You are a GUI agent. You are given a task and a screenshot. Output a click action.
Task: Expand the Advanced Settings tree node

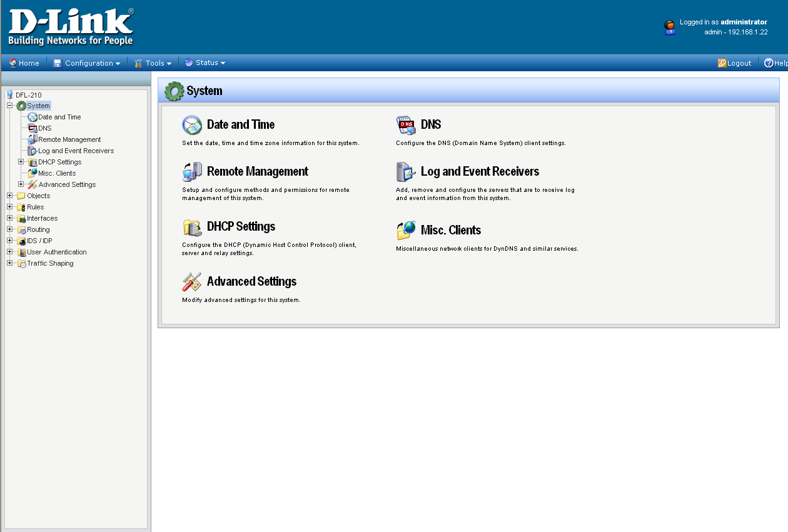[21, 184]
